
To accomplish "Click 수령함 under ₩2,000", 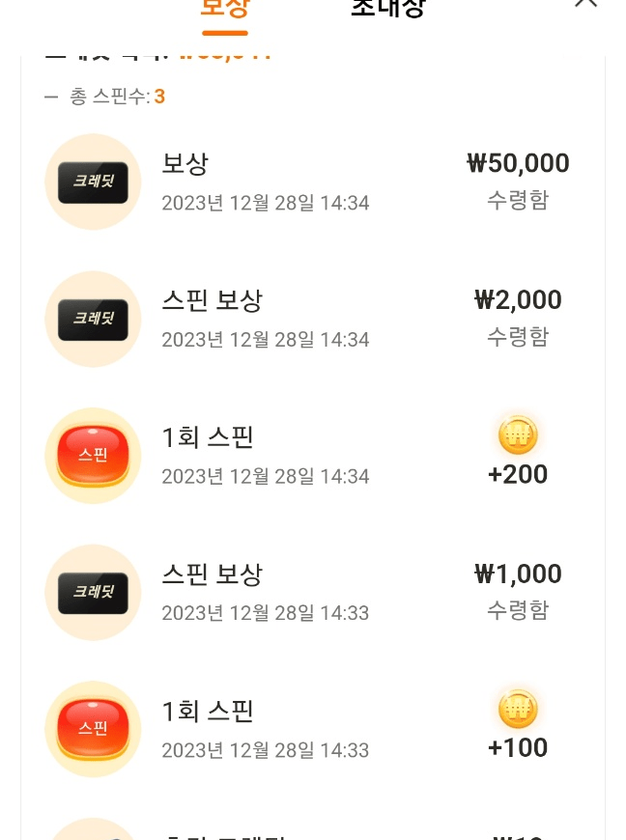I will tap(518, 337).
